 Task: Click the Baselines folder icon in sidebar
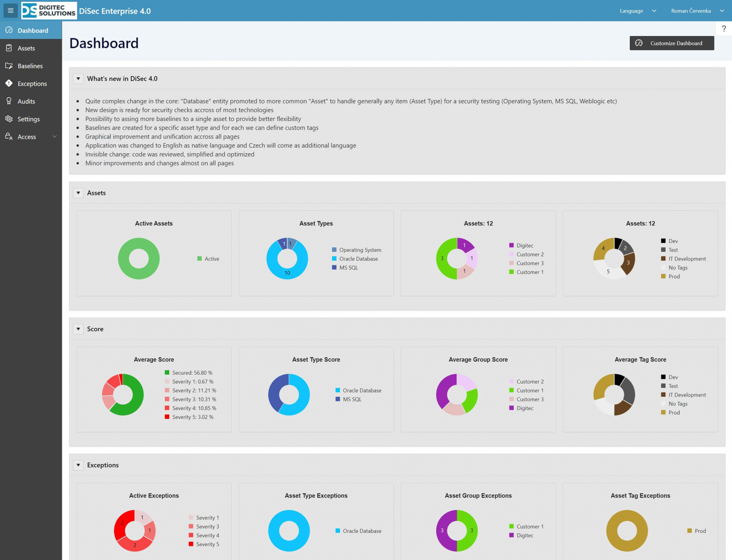tap(9, 66)
